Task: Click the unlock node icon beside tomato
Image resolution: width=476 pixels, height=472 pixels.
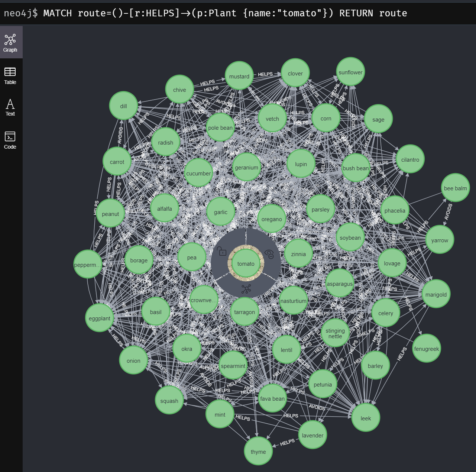Action: coord(221,252)
